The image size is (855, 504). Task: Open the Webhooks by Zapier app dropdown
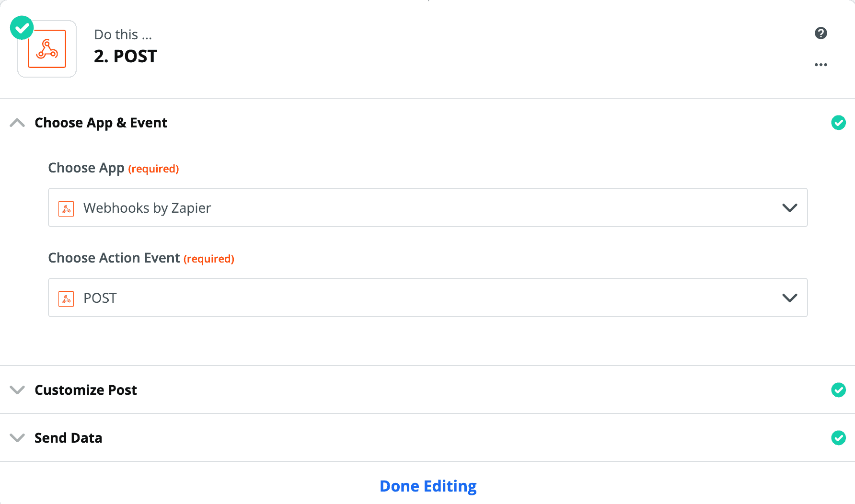[428, 207]
